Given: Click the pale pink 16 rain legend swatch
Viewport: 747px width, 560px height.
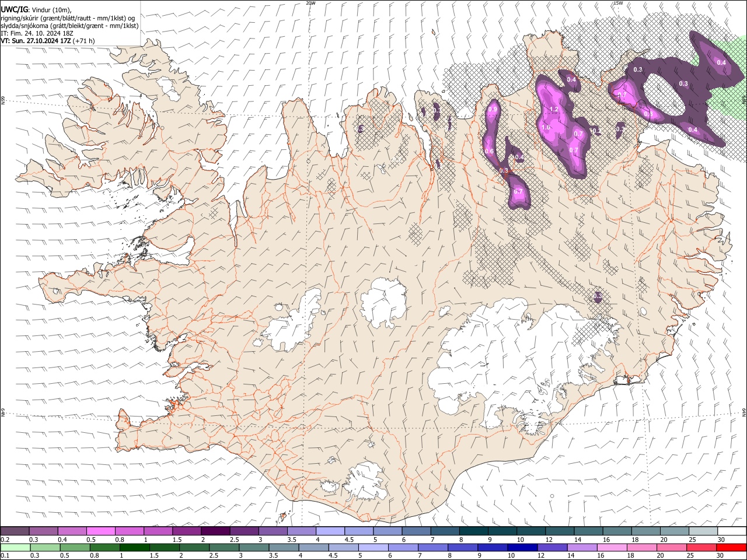Looking at the screenshot, I should pyautogui.click(x=611, y=547).
